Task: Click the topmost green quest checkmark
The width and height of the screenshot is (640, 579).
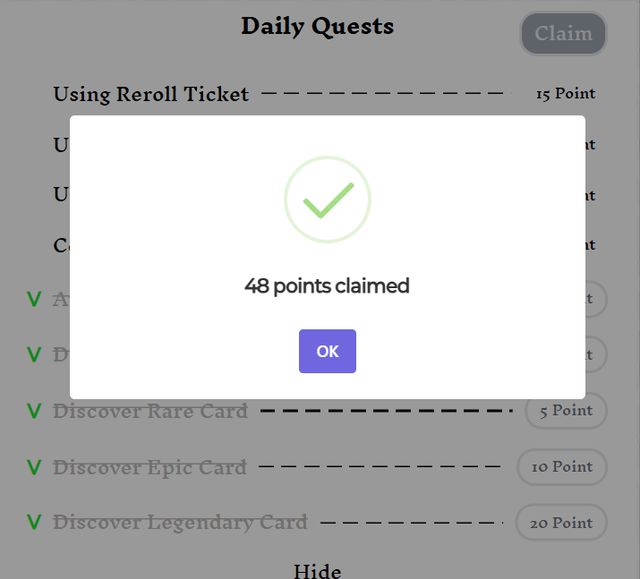Action: coord(34,299)
